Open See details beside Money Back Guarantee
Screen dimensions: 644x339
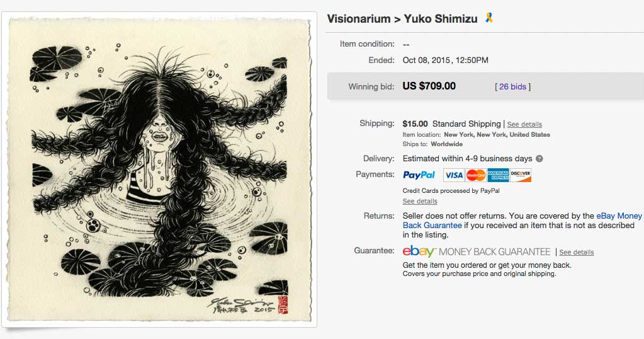tap(577, 252)
